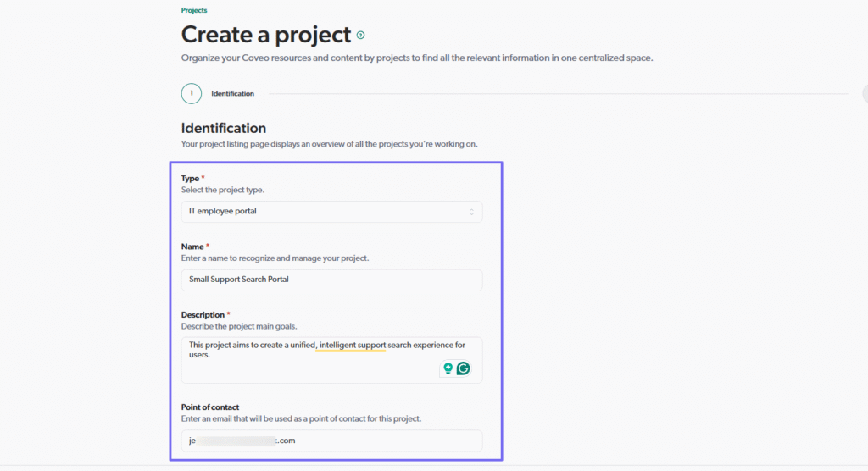Click the bold Description field label
The width and height of the screenshot is (868, 471).
pyautogui.click(x=203, y=314)
